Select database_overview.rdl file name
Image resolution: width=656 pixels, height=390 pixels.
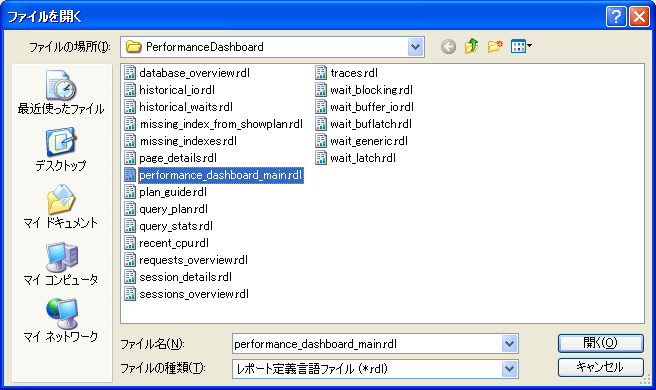(195, 73)
